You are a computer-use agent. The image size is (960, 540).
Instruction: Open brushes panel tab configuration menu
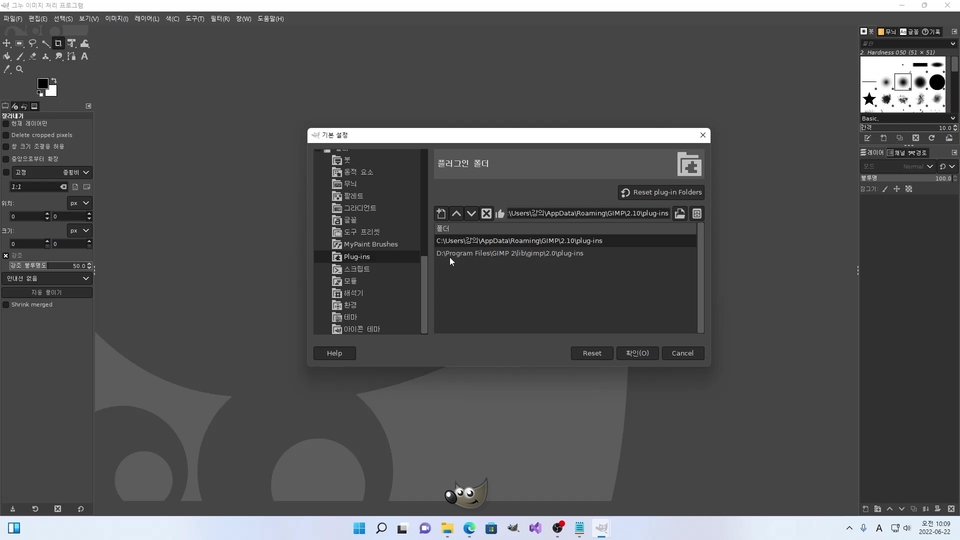pyautogui.click(x=954, y=31)
